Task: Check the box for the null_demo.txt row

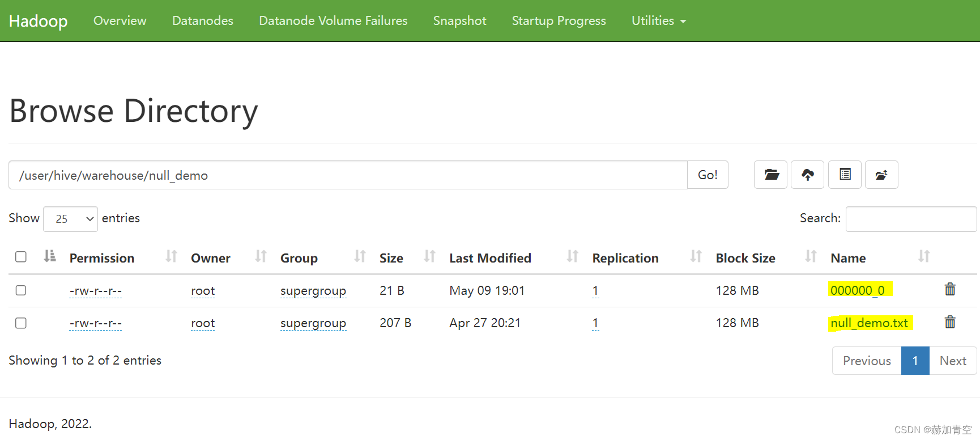Action: pyautogui.click(x=21, y=323)
